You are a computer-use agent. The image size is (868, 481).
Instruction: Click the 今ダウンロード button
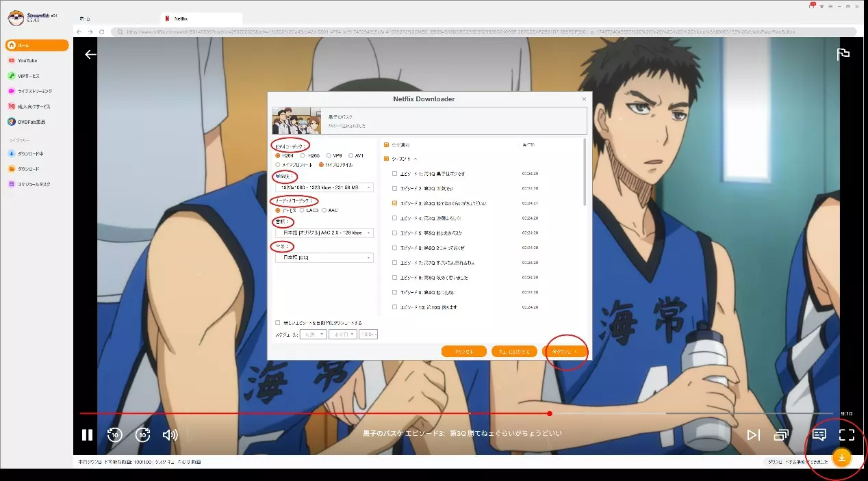point(565,352)
